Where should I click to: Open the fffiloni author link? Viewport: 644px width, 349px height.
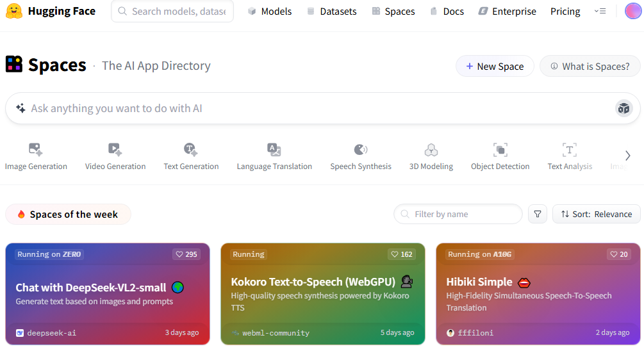[475, 333]
